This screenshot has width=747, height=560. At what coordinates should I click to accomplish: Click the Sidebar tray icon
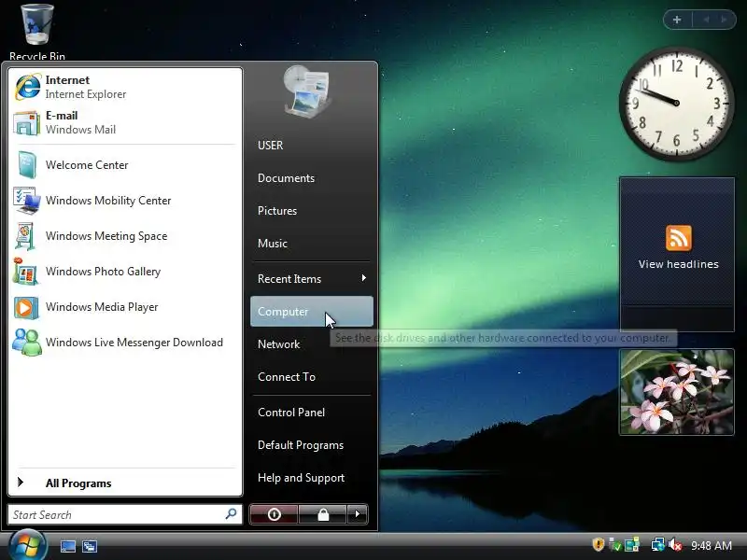pos(632,545)
